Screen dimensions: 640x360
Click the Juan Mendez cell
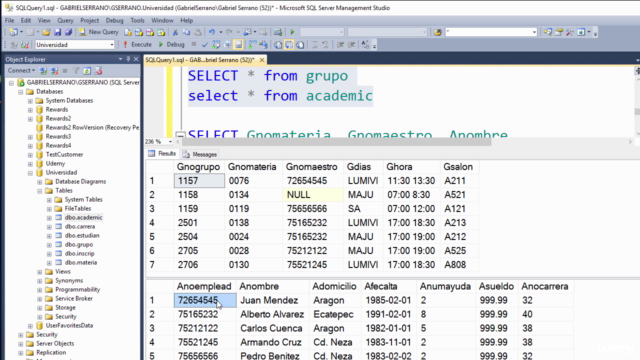tap(273, 300)
